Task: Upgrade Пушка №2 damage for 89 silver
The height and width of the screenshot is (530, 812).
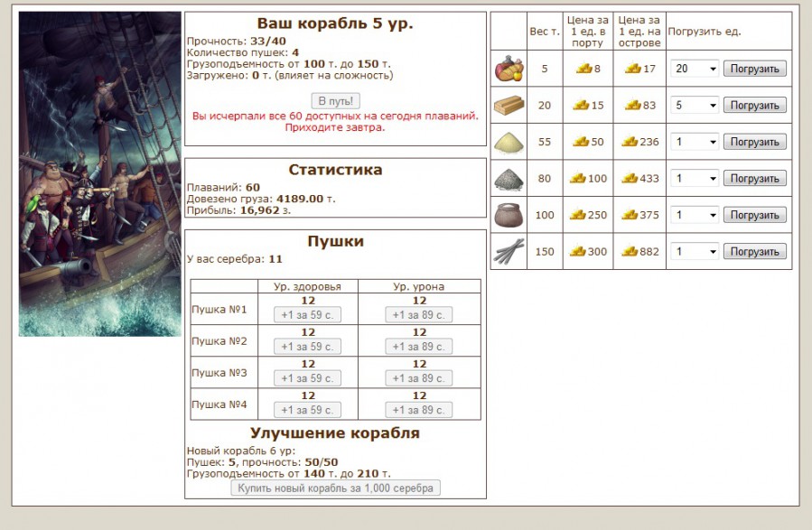Action: (x=419, y=346)
